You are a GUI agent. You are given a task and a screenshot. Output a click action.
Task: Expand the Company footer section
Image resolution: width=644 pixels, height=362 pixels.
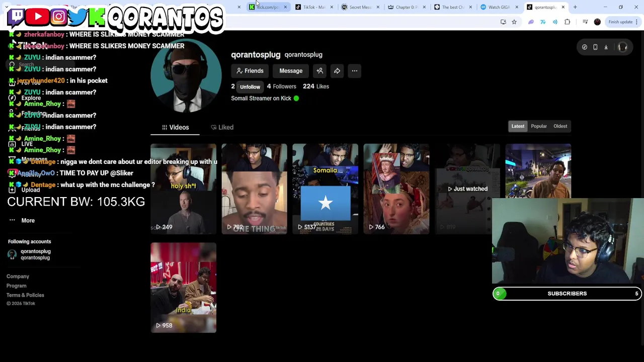coord(18,277)
